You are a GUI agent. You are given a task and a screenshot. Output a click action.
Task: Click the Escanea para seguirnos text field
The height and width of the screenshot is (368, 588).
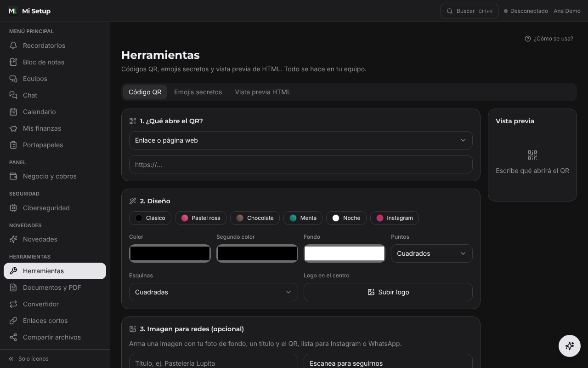(388, 361)
